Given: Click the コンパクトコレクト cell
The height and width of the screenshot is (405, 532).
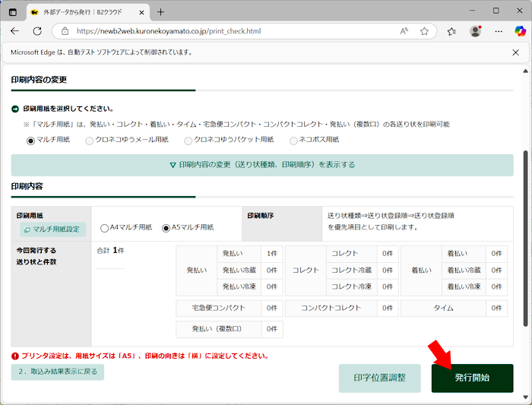Looking at the screenshot, I should (331, 308).
